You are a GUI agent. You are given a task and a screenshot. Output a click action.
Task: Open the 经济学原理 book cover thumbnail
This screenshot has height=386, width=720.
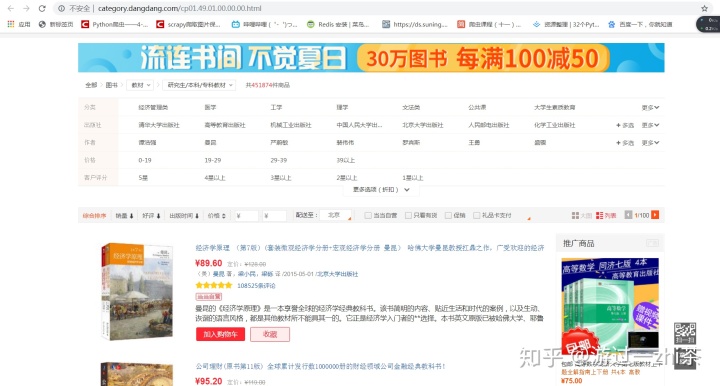pyautogui.click(x=137, y=291)
